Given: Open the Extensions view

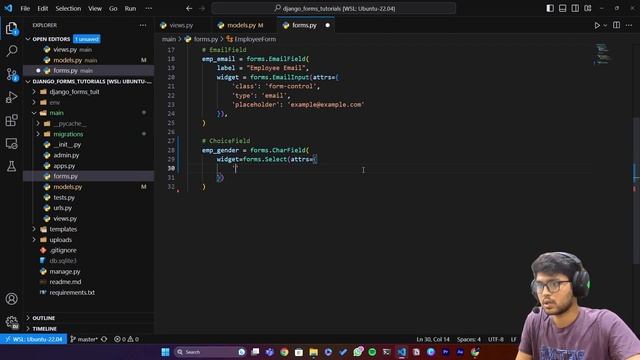Looking at the screenshot, I should [11, 120].
